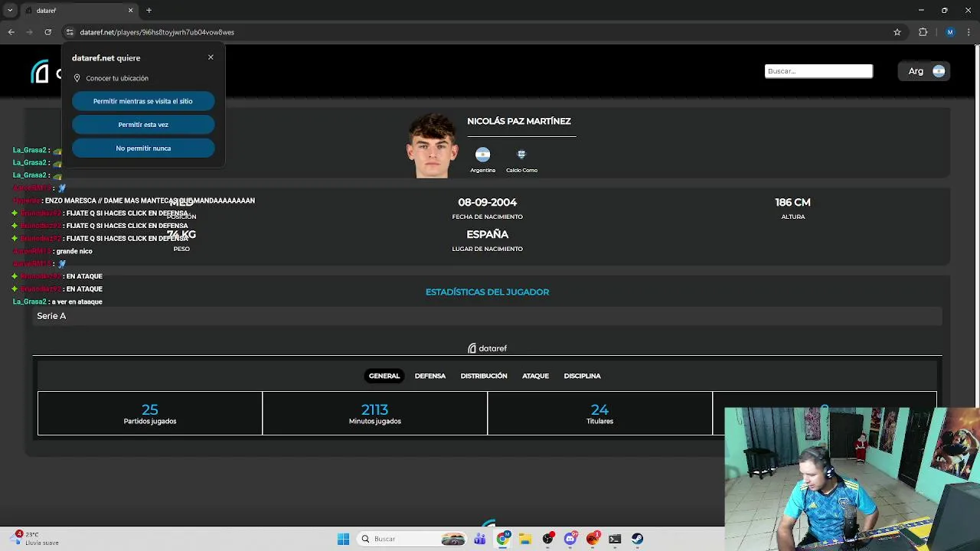The image size is (980, 551).
Task: Expand the tab search dropdown arrow
Action: point(10,11)
